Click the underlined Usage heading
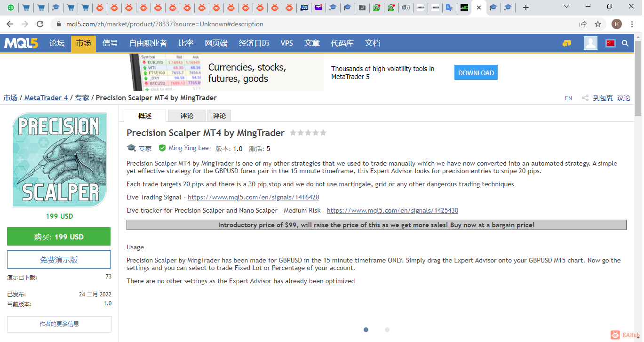Viewport: 644px width, 342px height. pyautogui.click(x=135, y=247)
